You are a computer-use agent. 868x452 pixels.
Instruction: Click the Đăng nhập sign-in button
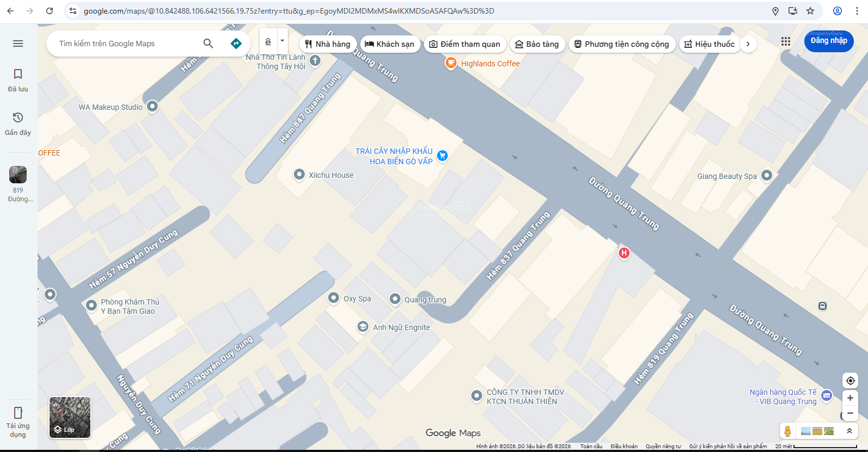pyautogui.click(x=829, y=41)
